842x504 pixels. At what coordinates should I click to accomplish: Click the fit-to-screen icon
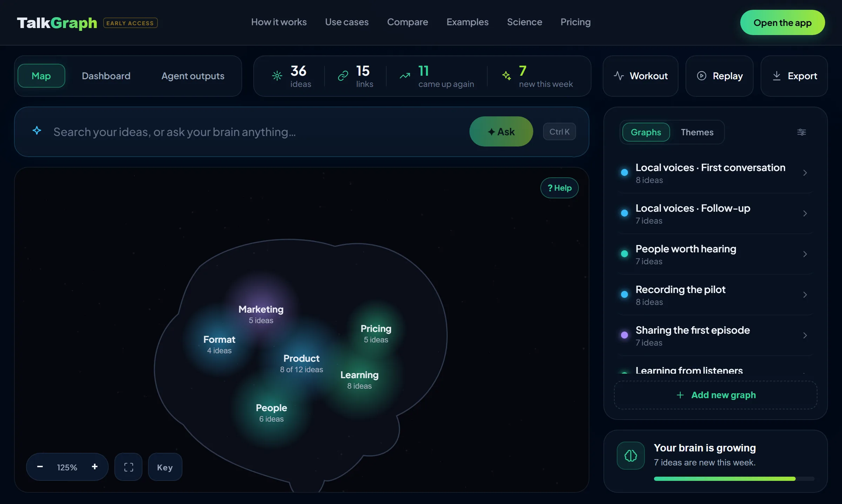[128, 467]
